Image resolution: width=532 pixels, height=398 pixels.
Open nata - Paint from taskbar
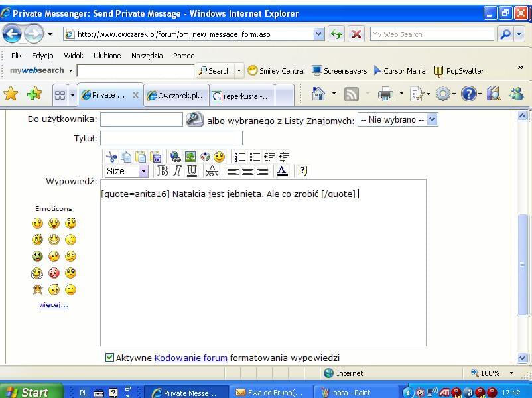point(356,392)
